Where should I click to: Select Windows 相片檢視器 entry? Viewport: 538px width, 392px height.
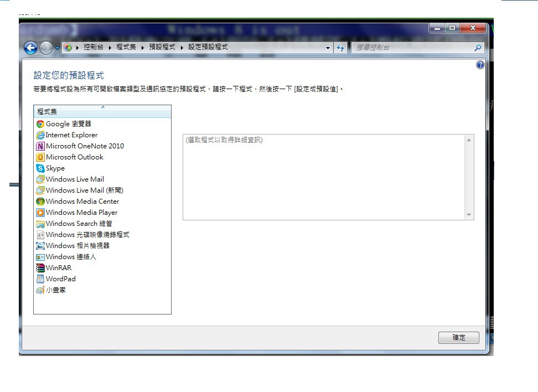point(73,246)
